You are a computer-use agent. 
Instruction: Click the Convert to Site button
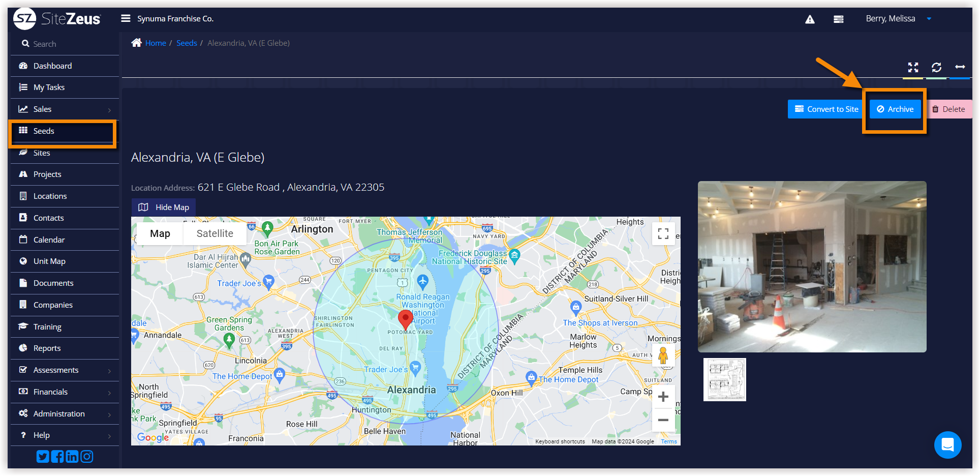coord(826,109)
